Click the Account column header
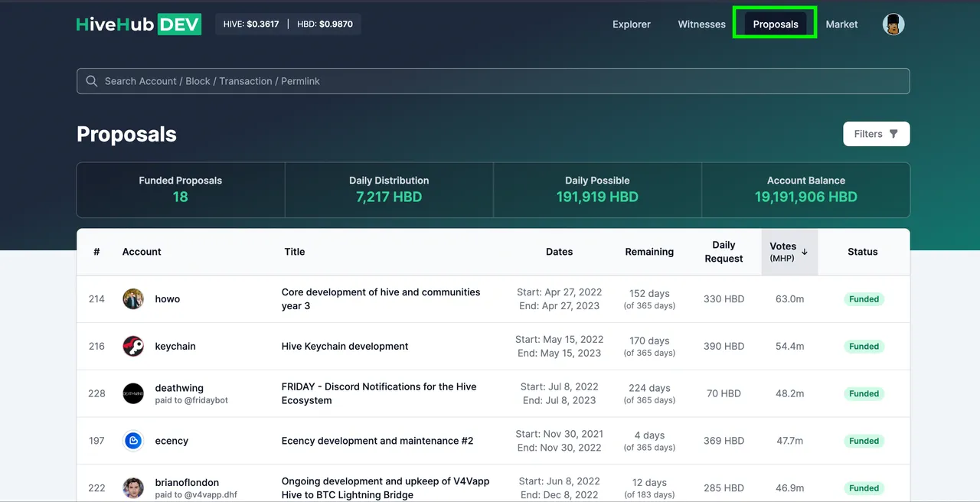Screen dimensions: 980x502 (x=142, y=252)
